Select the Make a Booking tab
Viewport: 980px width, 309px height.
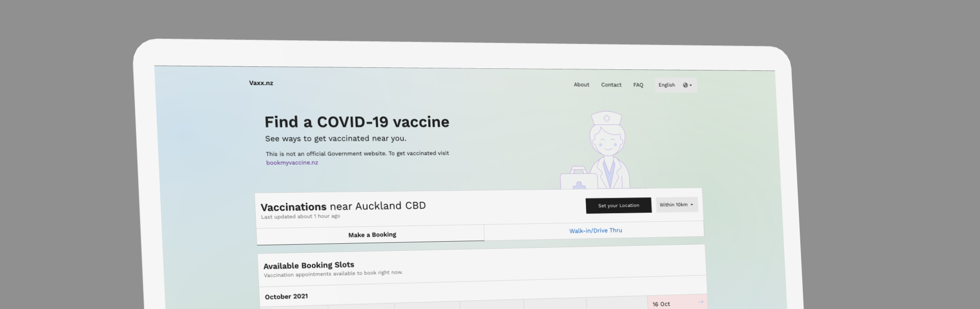(372, 235)
